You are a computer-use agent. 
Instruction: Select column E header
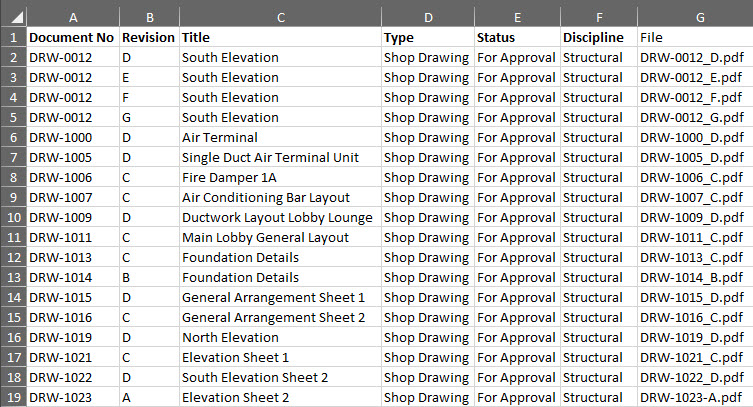coord(517,17)
